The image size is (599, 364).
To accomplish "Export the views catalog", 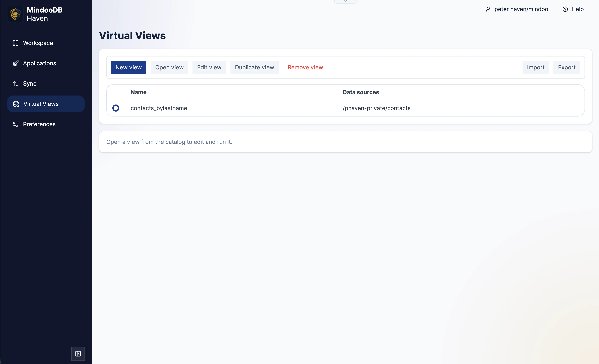I will pos(567,67).
